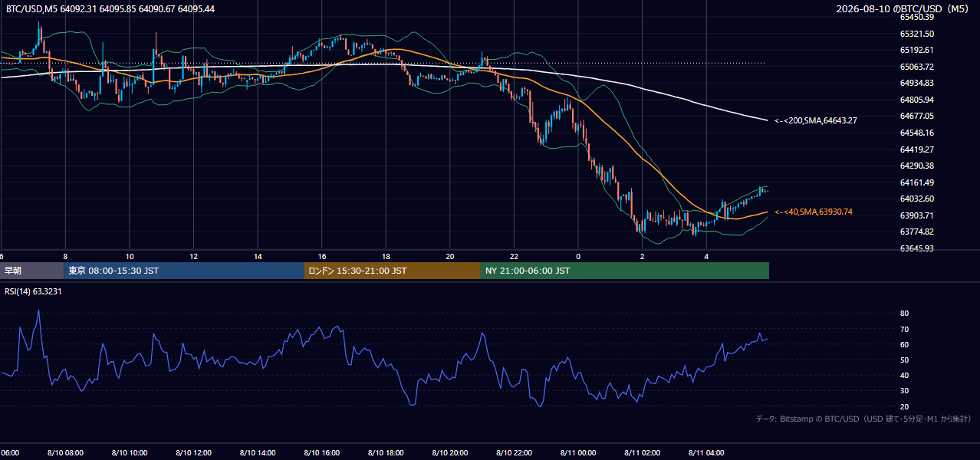Click the price axis value 65063.72
Screen dimensions: 980x460
click(916, 67)
